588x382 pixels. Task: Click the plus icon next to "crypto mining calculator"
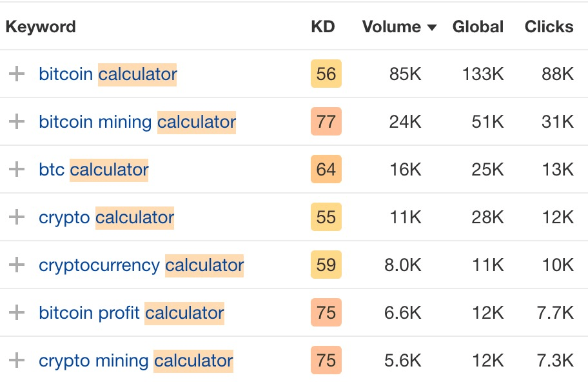point(16,360)
